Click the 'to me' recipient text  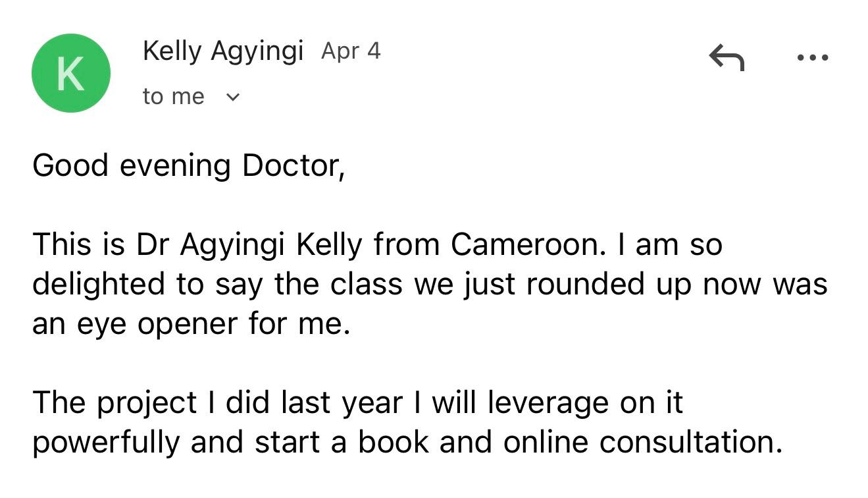pyautogui.click(x=173, y=97)
